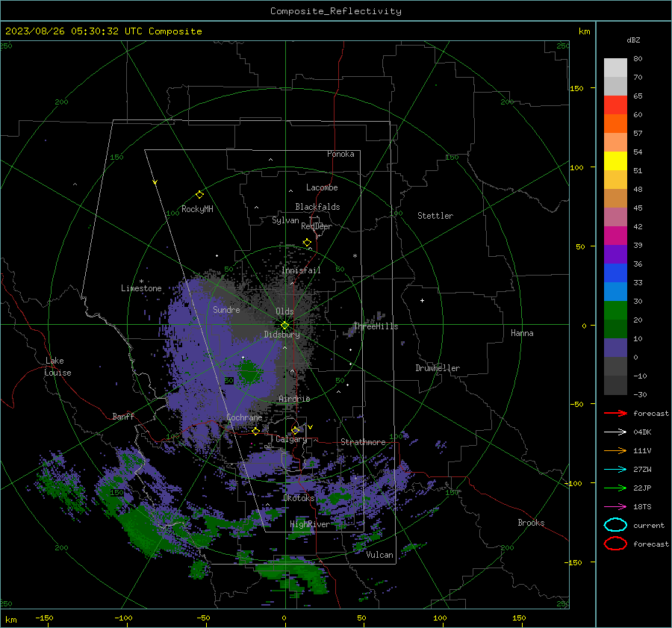672x628 pixels.
Task: Click the yellow diamond marker near RedDeer
Action: pyautogui.click(x=307, y=243)
